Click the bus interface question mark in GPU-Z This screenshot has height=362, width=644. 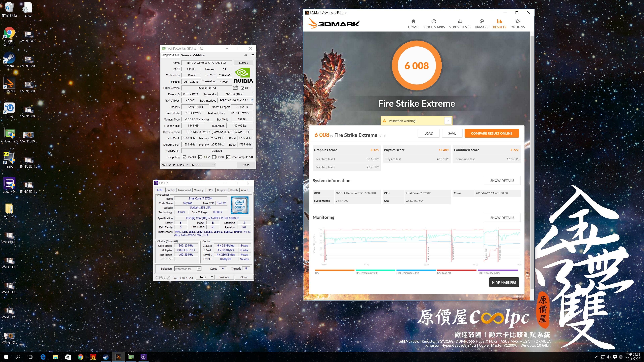pos(252,100)
